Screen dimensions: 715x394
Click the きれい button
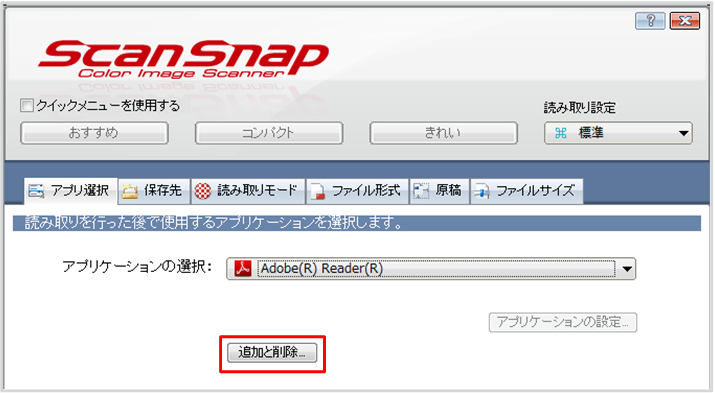(x=443, y=133)
